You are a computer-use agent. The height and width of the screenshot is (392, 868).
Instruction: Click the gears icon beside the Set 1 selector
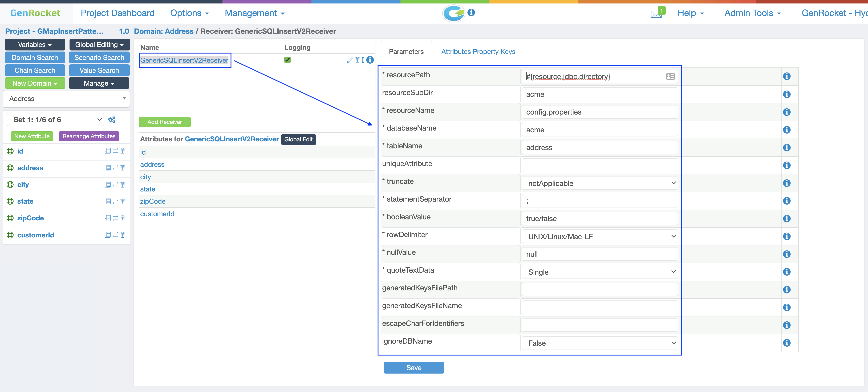[112, 120]
